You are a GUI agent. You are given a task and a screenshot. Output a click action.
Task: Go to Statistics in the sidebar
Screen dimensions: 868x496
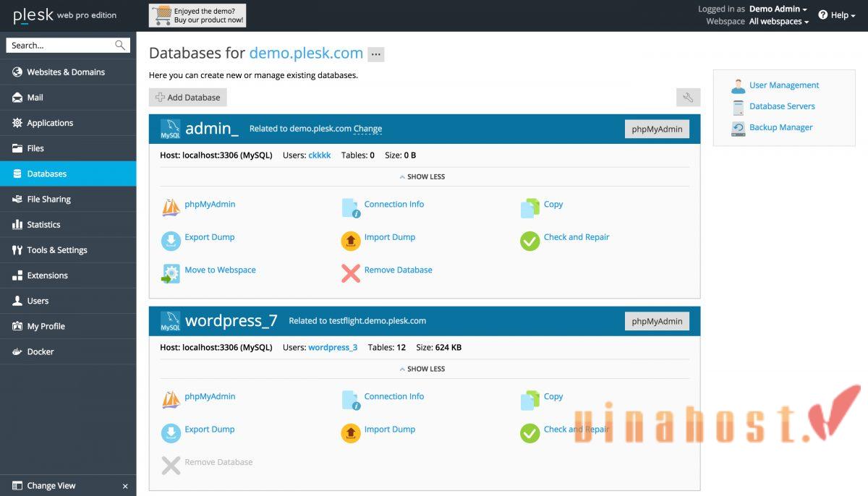coord(68,225)
